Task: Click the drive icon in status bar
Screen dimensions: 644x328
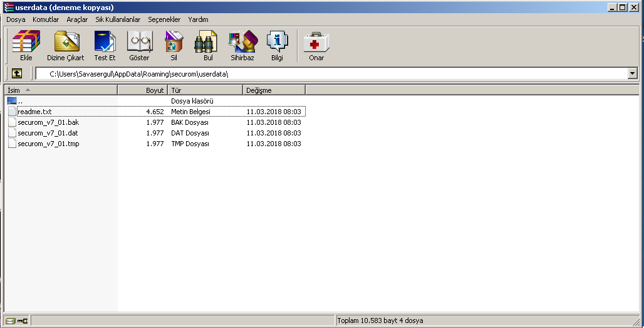Action: (x=11, y=320)
